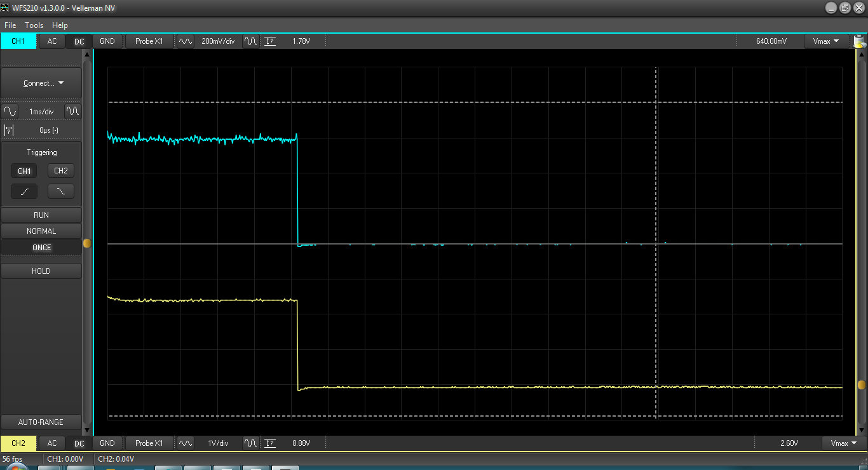Select the lower horizontal dashed voltage marker
868x470 pixels.
475,417
